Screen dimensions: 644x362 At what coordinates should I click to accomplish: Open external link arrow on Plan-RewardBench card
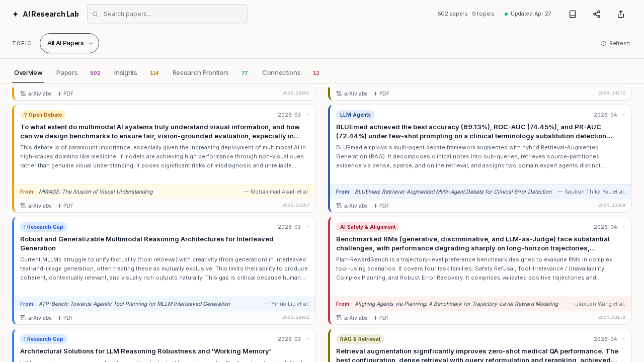(623, 227)
